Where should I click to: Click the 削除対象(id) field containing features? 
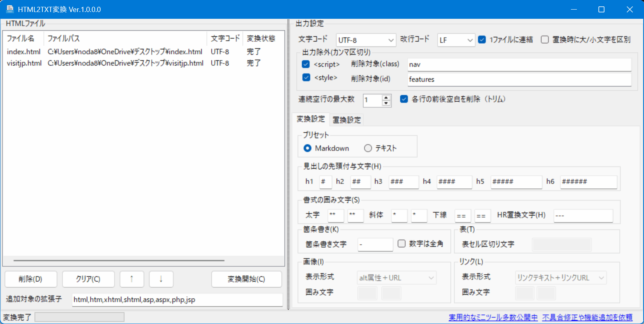point(519,79)
